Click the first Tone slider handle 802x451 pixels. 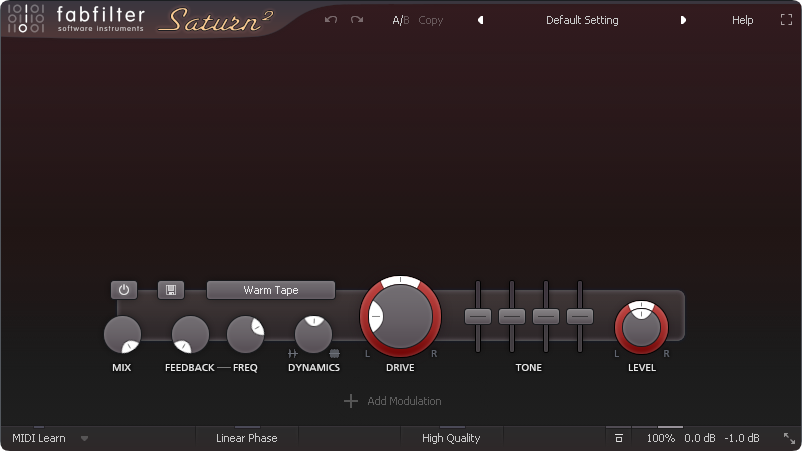tap(478, 317)
